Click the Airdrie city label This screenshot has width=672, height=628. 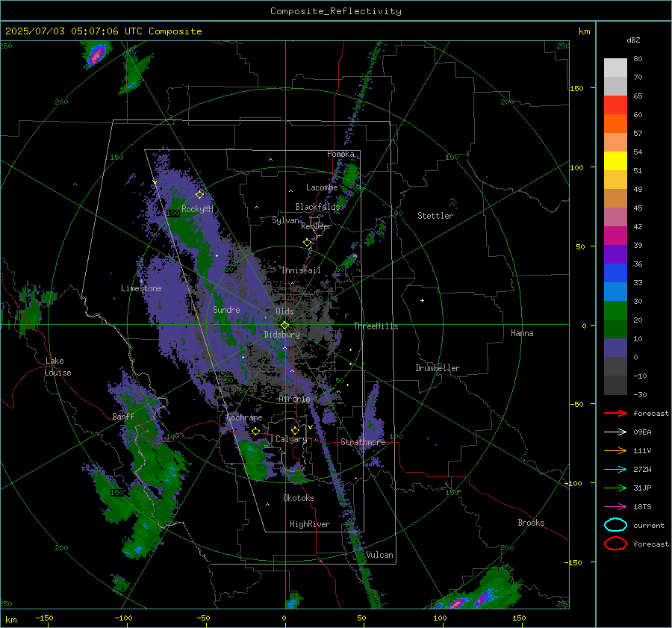click(294, 399)
